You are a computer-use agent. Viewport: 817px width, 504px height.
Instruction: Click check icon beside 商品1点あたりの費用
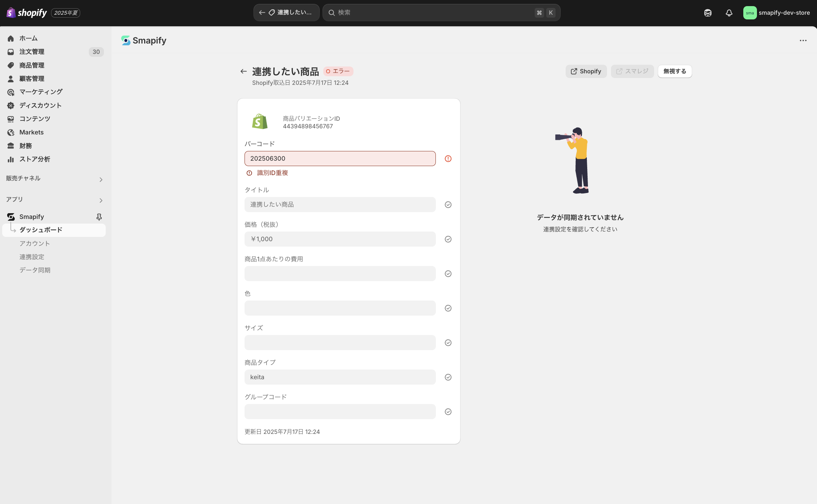[448, 274]
